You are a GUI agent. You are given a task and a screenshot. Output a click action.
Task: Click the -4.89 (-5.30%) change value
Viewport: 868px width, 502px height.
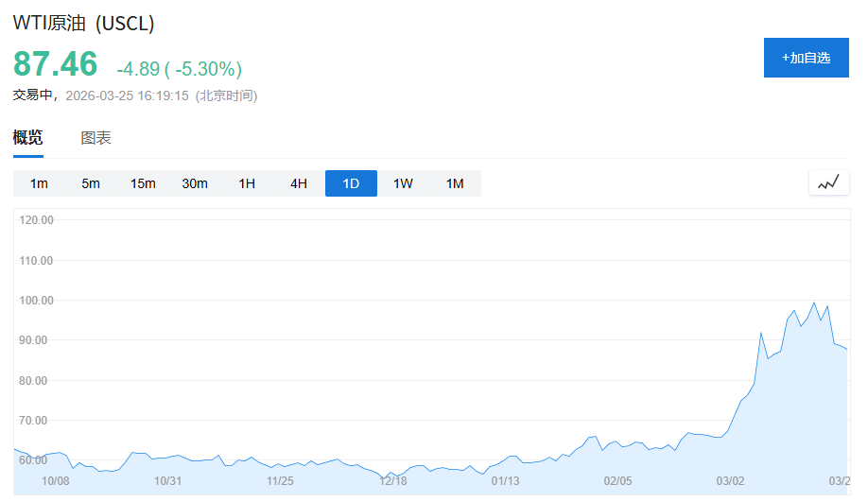[x=179, y=69]
